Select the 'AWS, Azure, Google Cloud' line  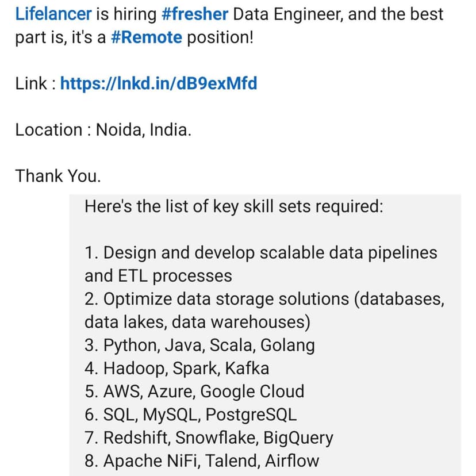point(194,391)
